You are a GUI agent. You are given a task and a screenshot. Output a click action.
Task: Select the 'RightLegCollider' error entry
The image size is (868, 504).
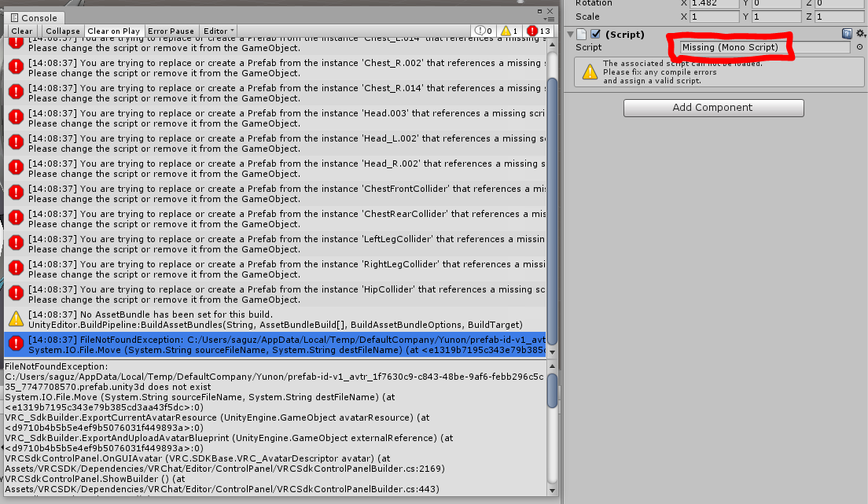click(275, 269)
